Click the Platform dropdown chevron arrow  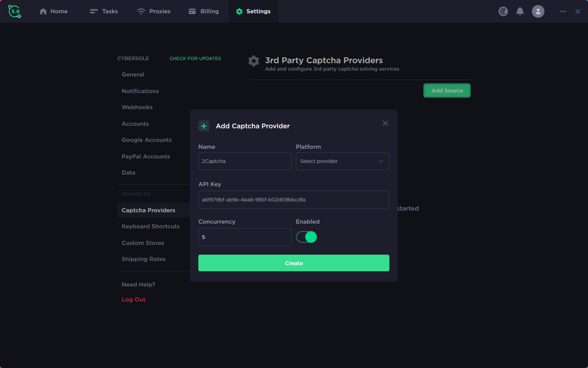coord(381,161)
